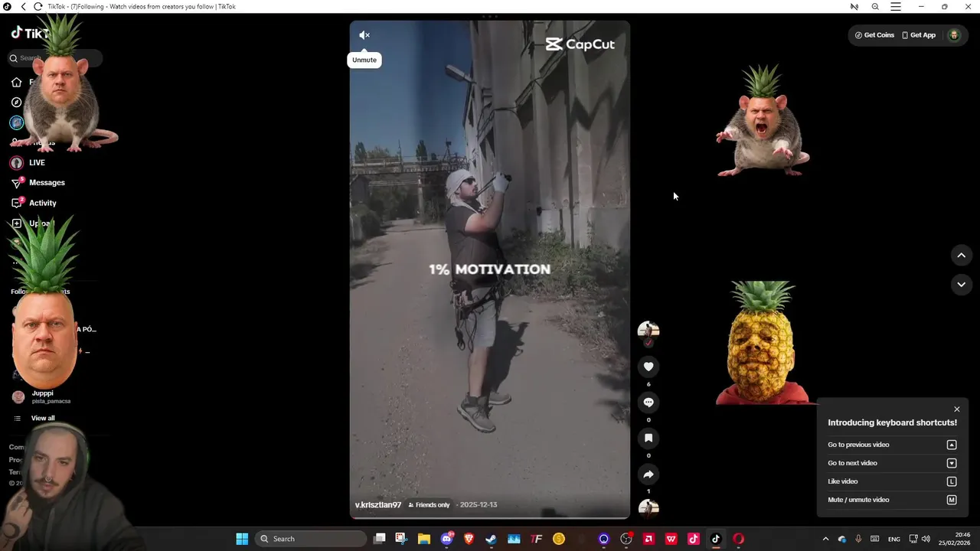Open the ENG language switcher
This screenshot has height=551, width=980.
tap(894, 539)
